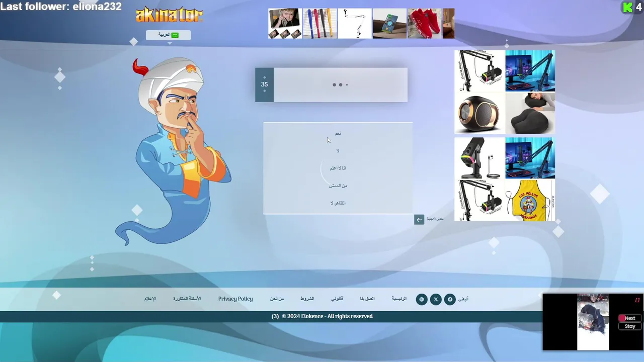Answer من الممكن (probably)
This screenshot has width=644, height=362.
(338, 186)
